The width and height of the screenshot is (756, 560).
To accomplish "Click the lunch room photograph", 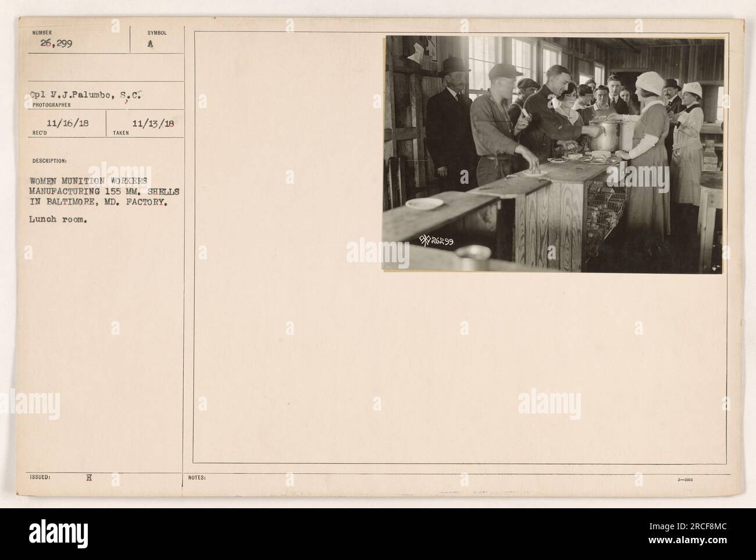I will pos(554,155).
